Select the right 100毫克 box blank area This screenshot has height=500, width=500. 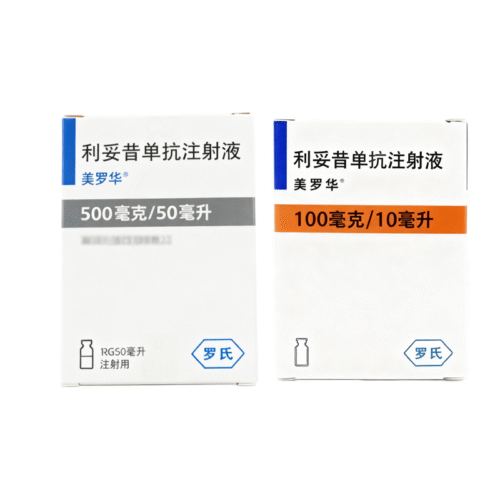point(370,285)
